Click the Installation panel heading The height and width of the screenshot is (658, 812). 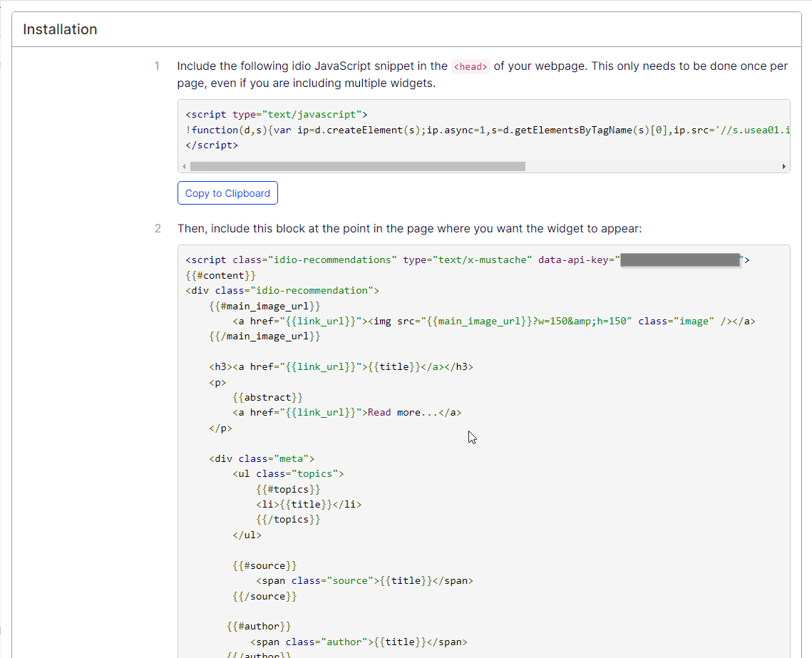coord(60,29)
